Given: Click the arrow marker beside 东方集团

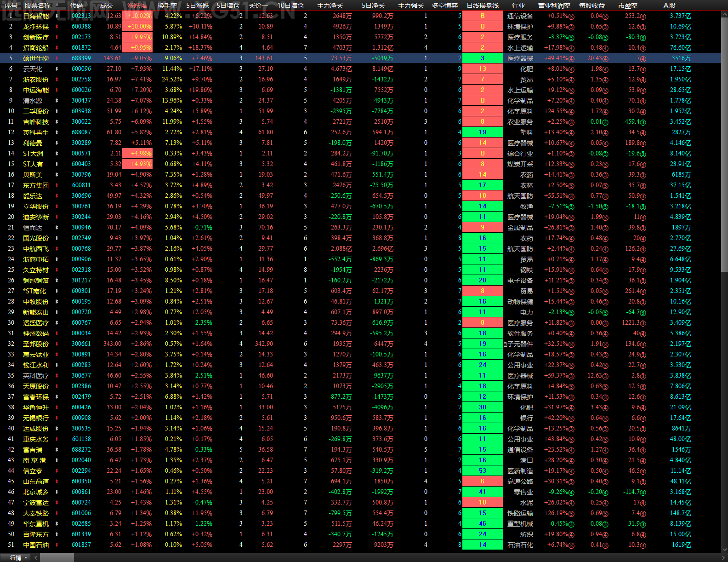Looking at the screenshot, I should click(57, 185).
